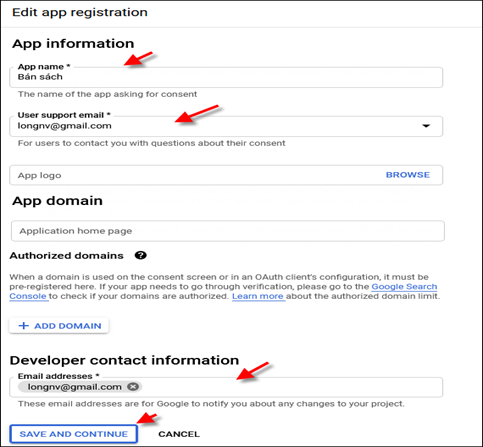Select the longnv@gmail.com email chip
Image resolution: width=483 pixels, height=447 pixels.
click(x=75, y=387)
